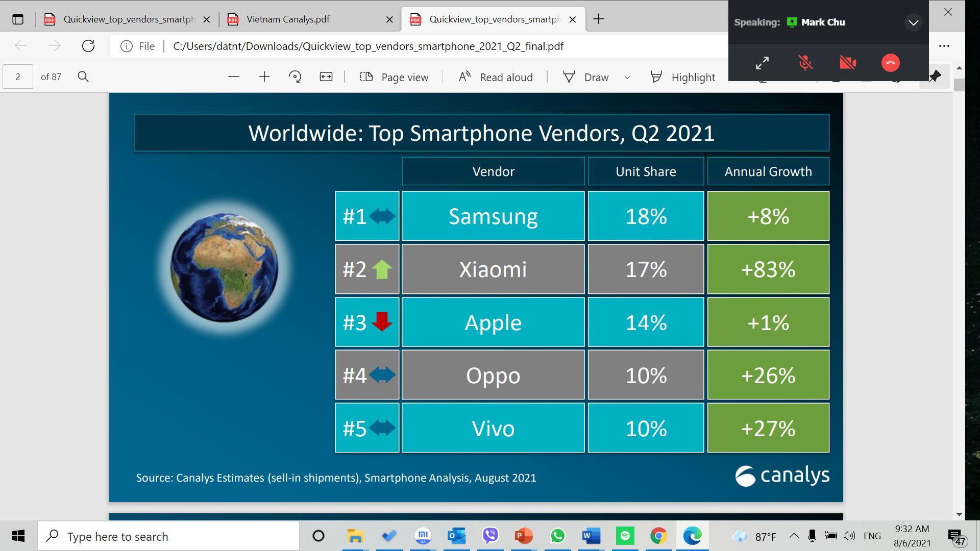
Task: Switch to the Vietnam Canalys.pdf tab
Action: point(310,19)
